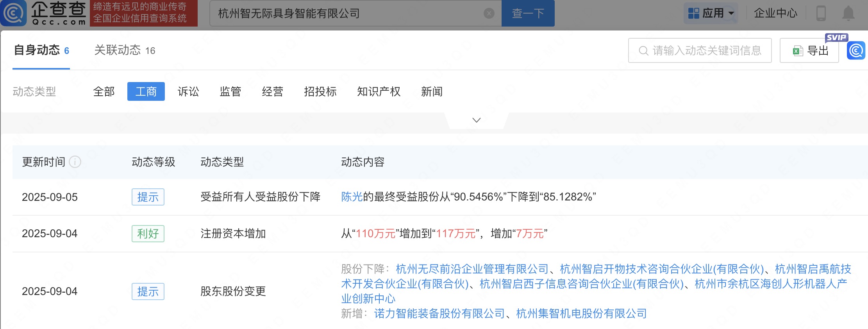Click the Qcc logo icon
Screen dimensions: 868x329
(14, 13)
